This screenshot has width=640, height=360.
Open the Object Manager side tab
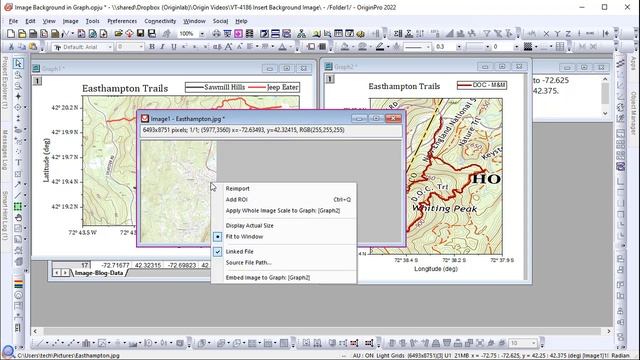633,113
